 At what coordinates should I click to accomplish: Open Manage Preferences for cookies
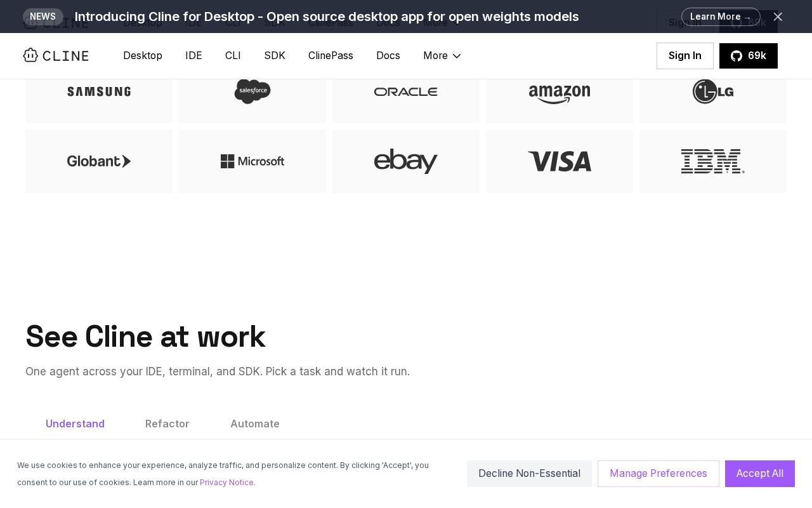coord(658,474)
